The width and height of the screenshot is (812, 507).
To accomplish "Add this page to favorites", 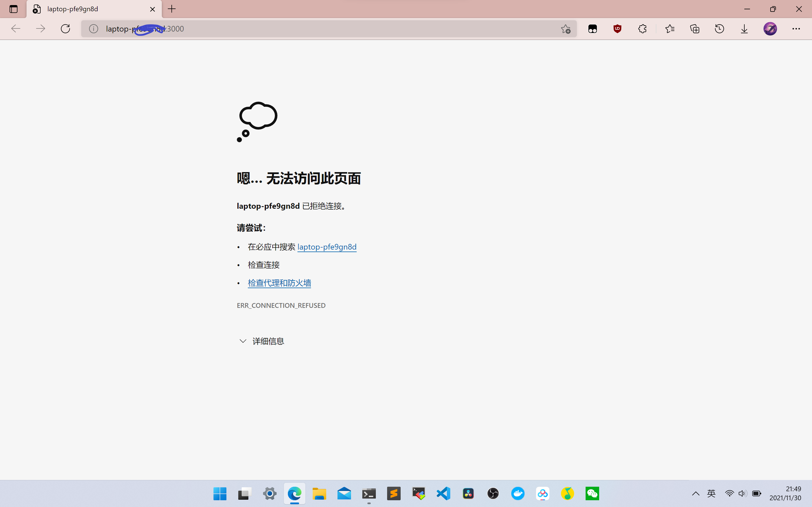I will [566, 29].
